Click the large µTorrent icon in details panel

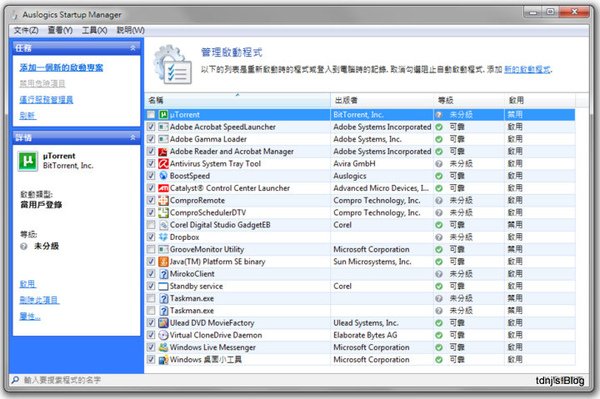tap(28, 161)
